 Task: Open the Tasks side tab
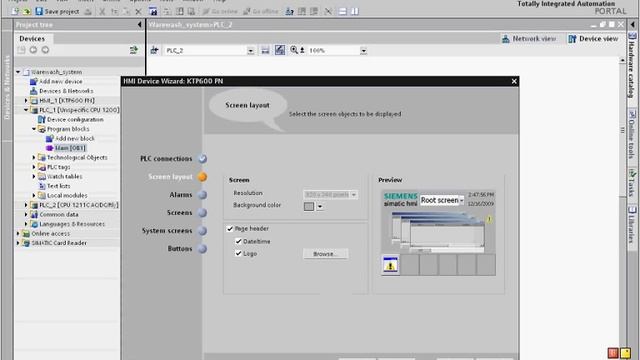pos(632,183)
